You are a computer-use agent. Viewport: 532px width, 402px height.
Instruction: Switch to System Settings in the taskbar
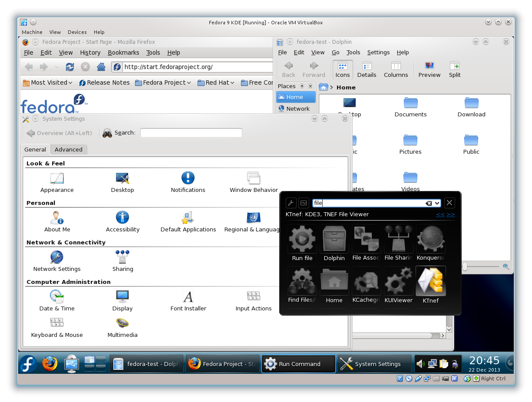point(374,364)
